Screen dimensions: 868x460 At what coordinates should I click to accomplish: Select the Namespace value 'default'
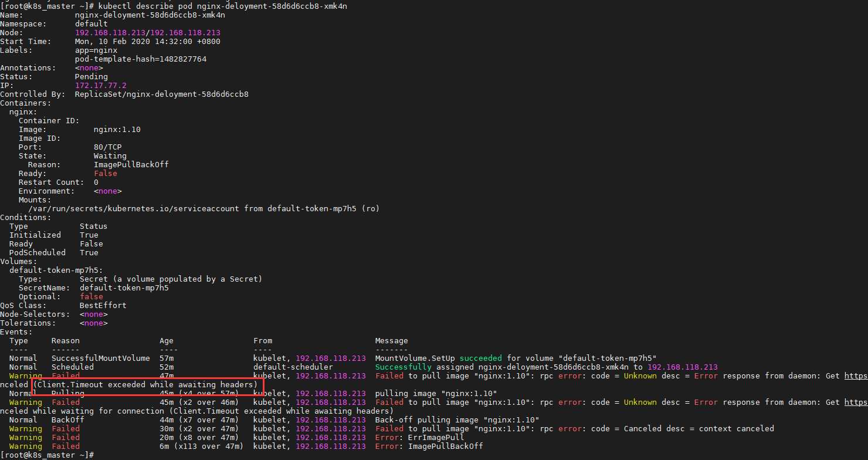coord(91,23)
